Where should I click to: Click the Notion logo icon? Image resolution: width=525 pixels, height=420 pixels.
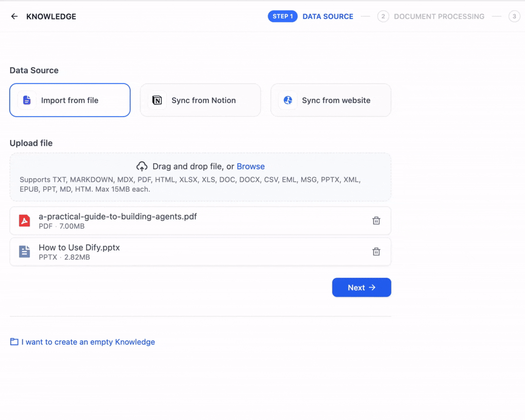click(x=157, y=100)
